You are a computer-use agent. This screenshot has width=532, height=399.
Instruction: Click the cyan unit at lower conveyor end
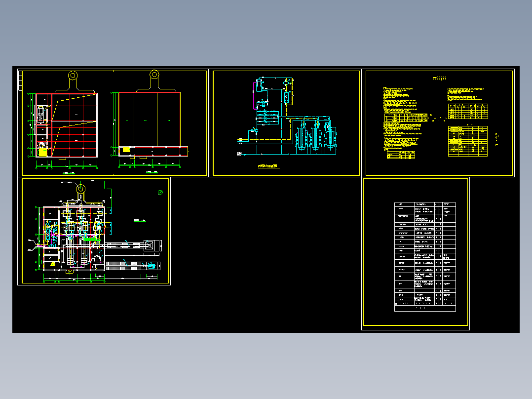click(x=152, y=266)
